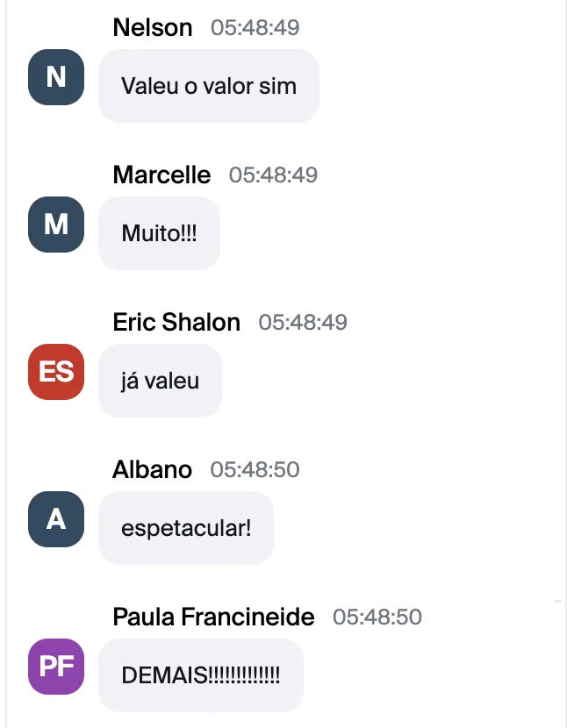Select the "Valeu o valor sim" message bubble
The image size is (567, 728).
209,86
